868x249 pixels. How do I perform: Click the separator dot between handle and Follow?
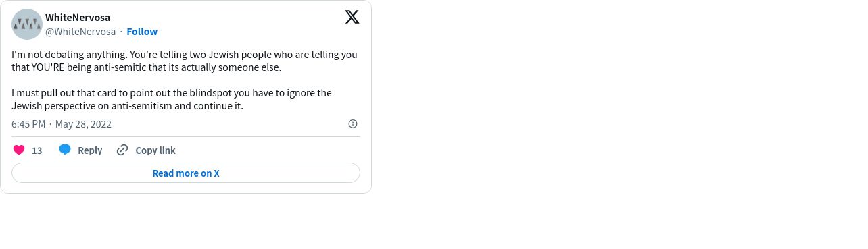click(x=122, y=32)
